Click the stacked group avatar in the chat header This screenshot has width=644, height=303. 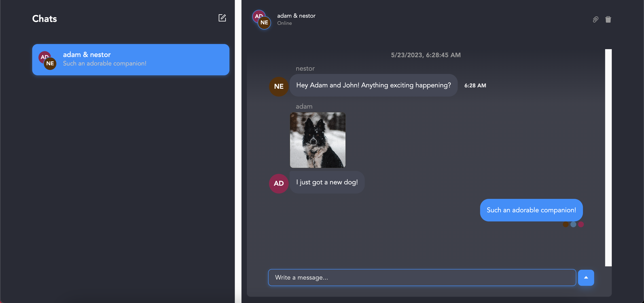pyautogui.click(x=261, y=20)
